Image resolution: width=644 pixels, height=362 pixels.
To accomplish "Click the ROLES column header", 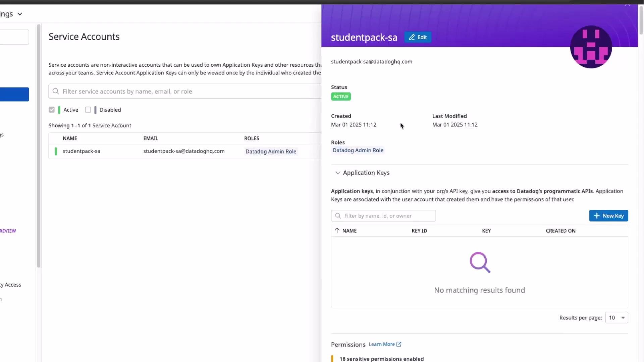I will pos(252,138).
